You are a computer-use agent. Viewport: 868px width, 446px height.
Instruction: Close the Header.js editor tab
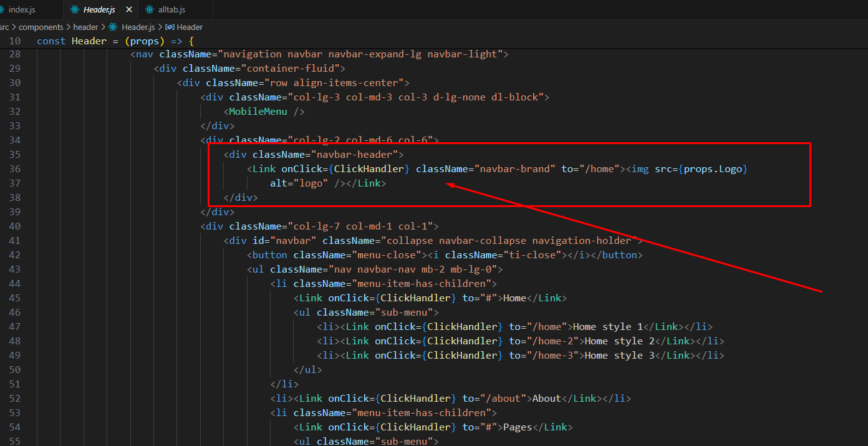click(129, 10)
